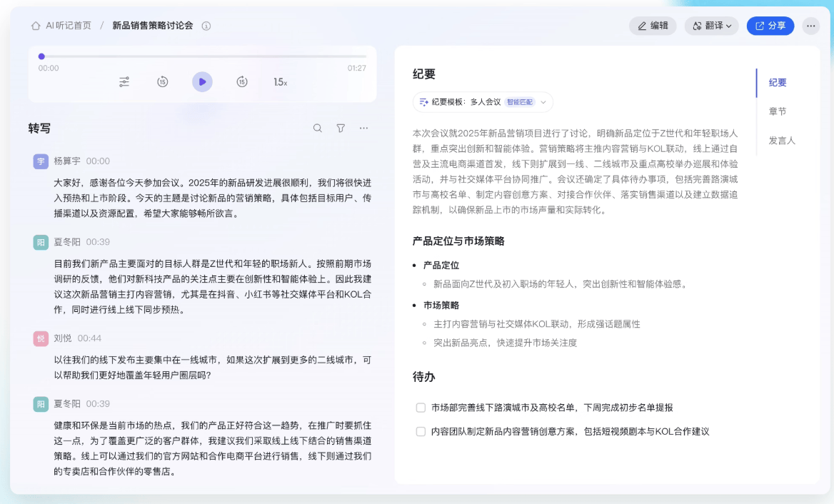
Task: Skip forward 15 seconds
Action: click(x=242, y=82)
